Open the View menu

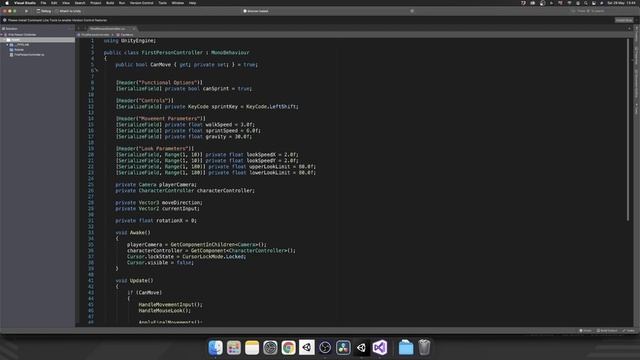(66, 3)
